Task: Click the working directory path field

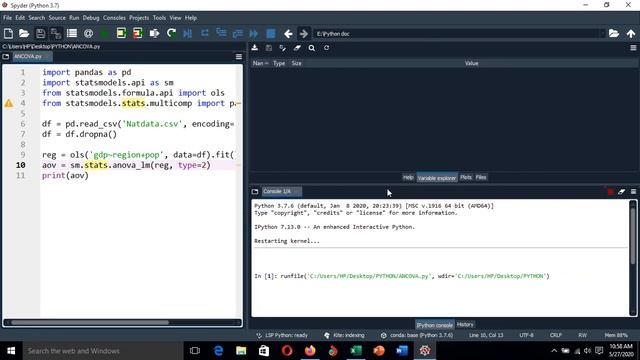Action: tap(459, 34)
